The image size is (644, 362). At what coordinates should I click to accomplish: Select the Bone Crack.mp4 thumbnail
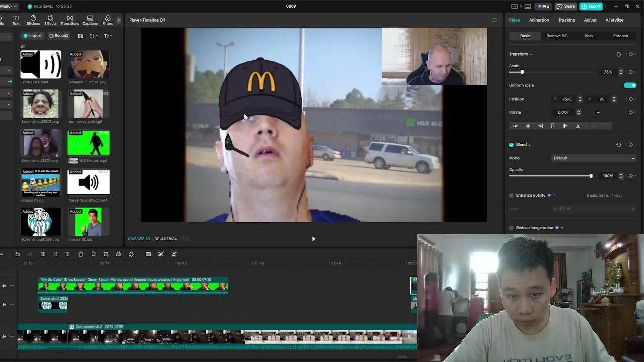point(41,65)
